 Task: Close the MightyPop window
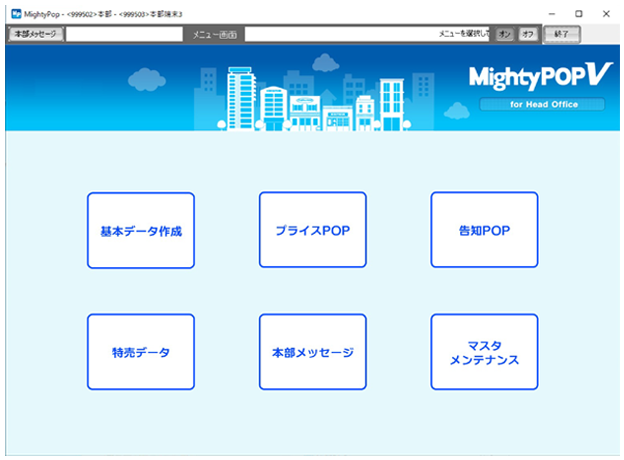pos(606,13)
